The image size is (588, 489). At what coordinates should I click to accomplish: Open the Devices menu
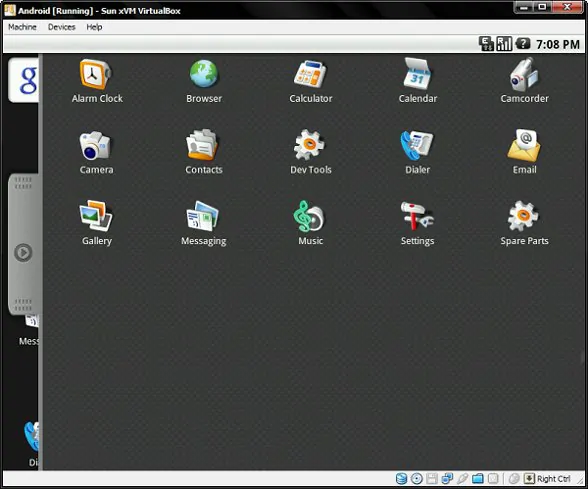coord(62,27)
